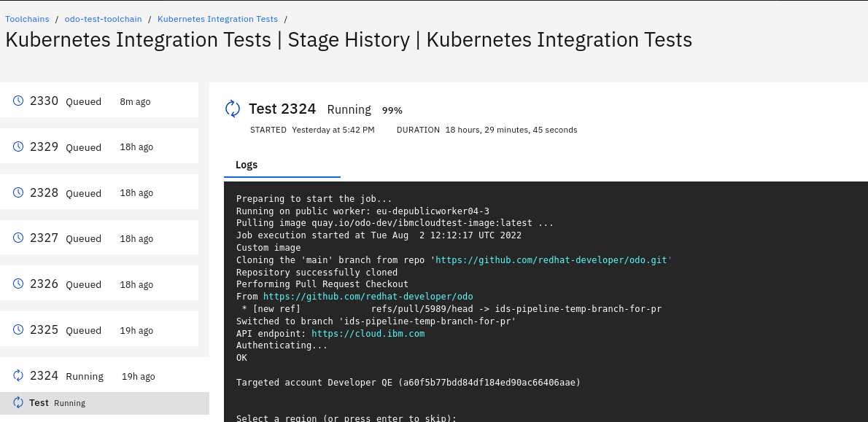Click the clock icon beside run 2326
Image resolution: width=868 pixels, height=422 pixels.
[x=18, y=284]
